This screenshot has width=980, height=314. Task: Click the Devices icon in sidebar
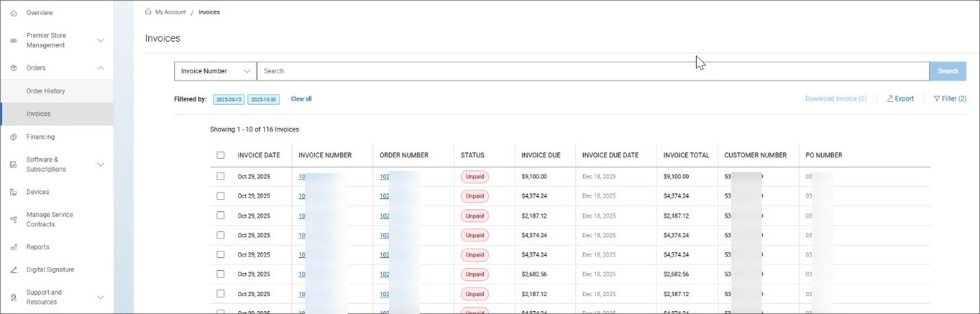pyautogui.click(x=14, y=192)
